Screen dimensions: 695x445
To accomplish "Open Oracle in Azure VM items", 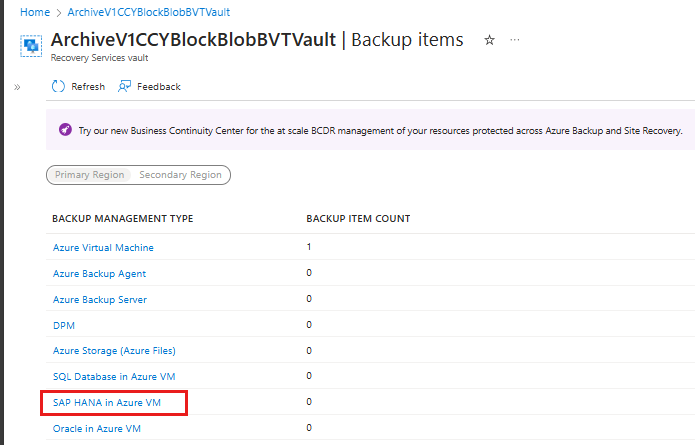I will point(97,429).
